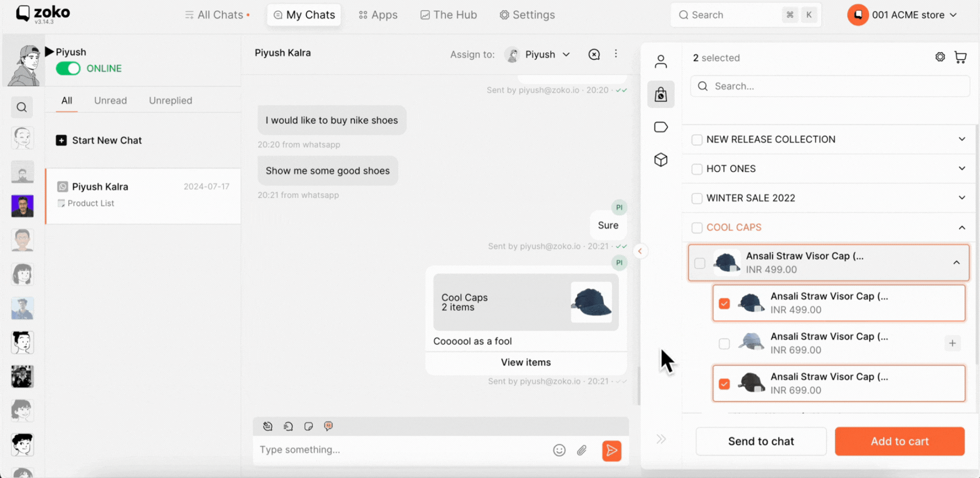
Task: Click the Cool Caps product thumbnail in chat
Action: point(591,302)
